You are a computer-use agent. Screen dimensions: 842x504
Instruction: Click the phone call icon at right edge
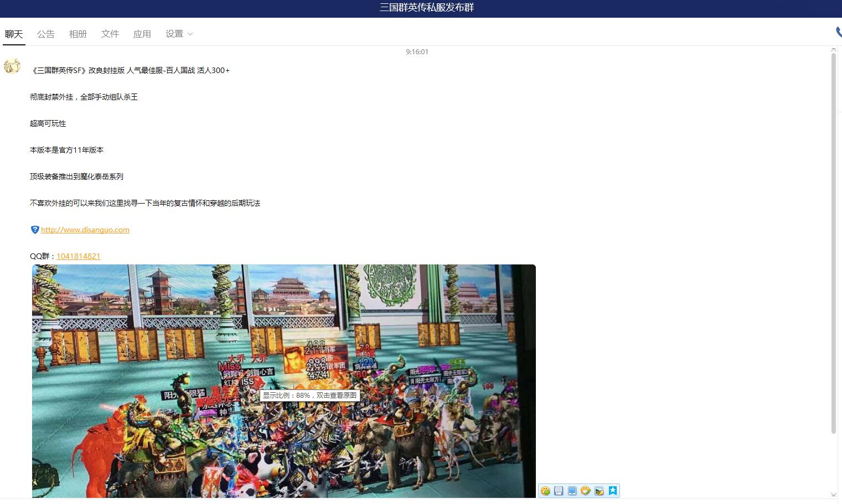(x=839, y=33)
